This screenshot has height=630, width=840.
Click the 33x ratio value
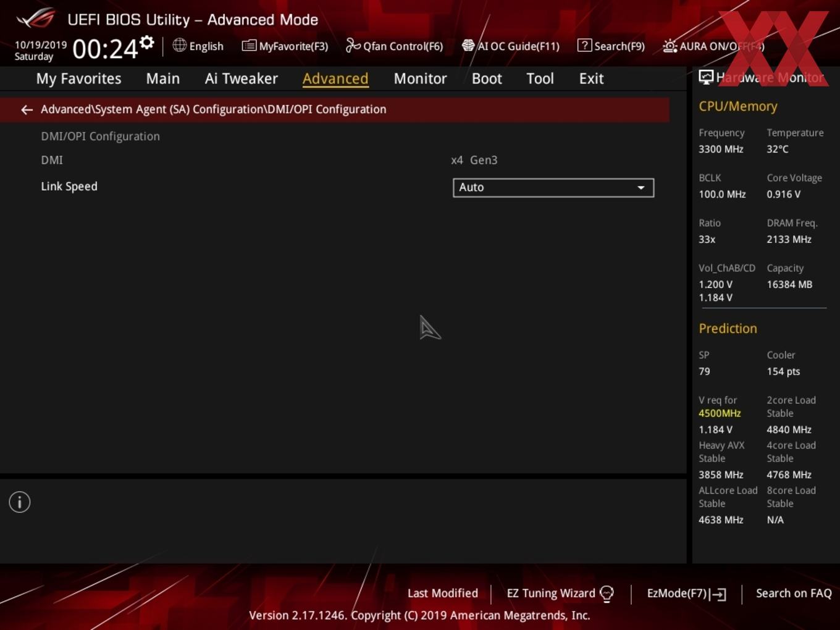point(707,240)
